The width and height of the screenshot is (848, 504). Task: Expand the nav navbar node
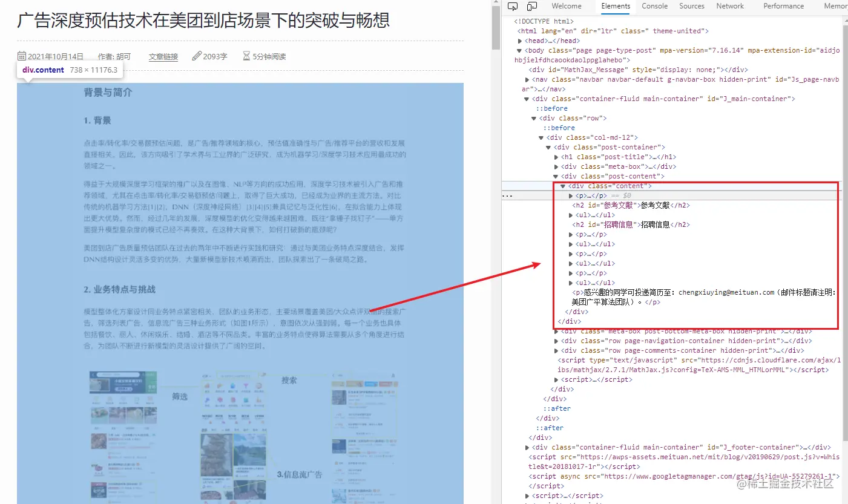tap(527, 79)
